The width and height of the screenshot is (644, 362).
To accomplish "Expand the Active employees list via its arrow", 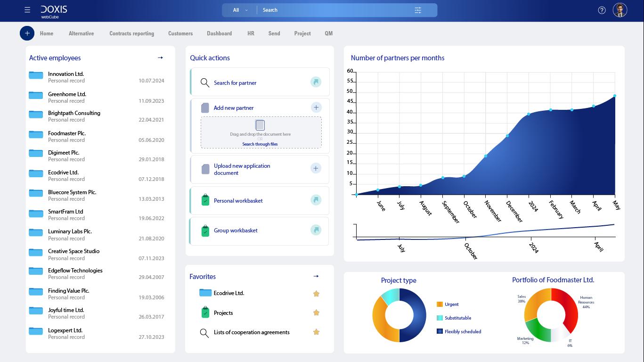I will click(x=160, y=58).
